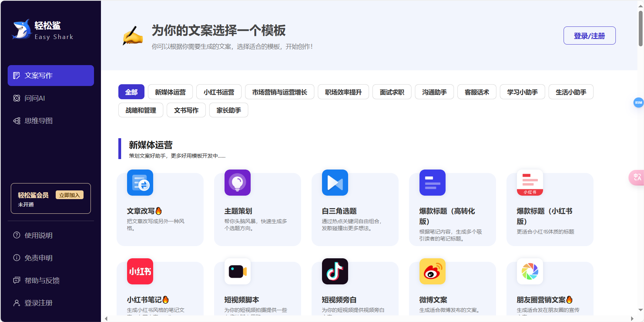Open the 帮助与反馈 sidebar item

[42, 280]
